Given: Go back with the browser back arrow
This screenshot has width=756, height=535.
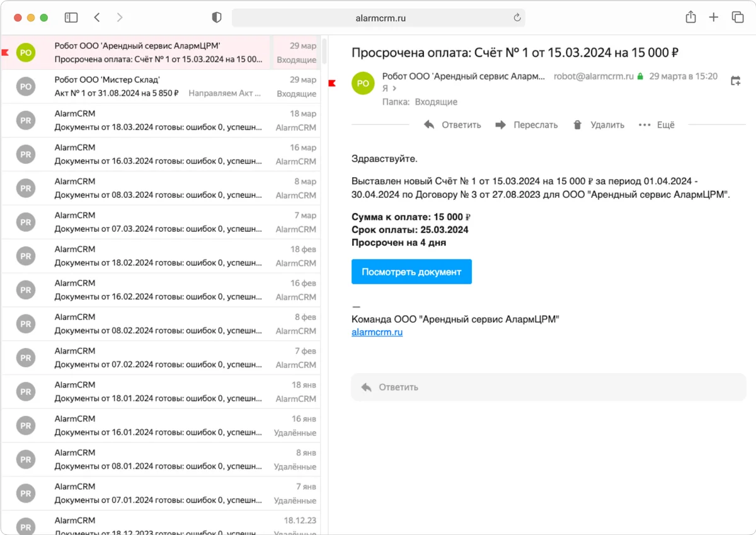Looking at the screenshot, I should point(97,18).
